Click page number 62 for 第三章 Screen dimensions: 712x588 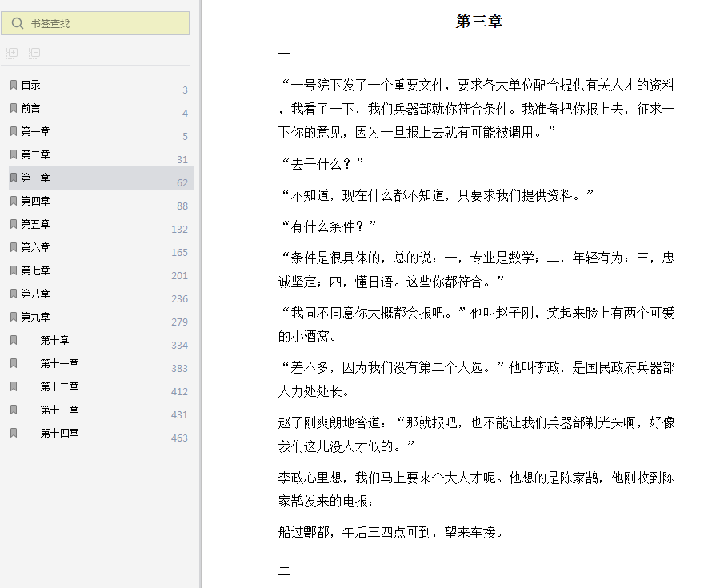point(182,182)
